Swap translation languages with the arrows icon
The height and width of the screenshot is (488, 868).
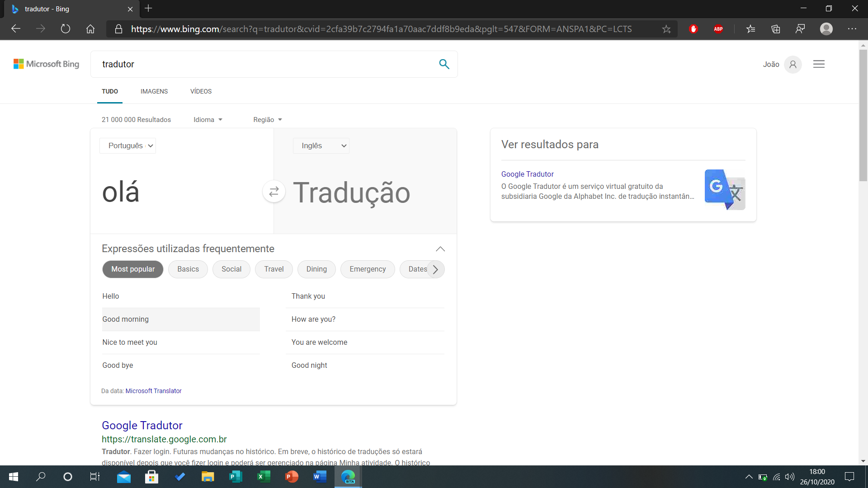(x=274, y=192)
